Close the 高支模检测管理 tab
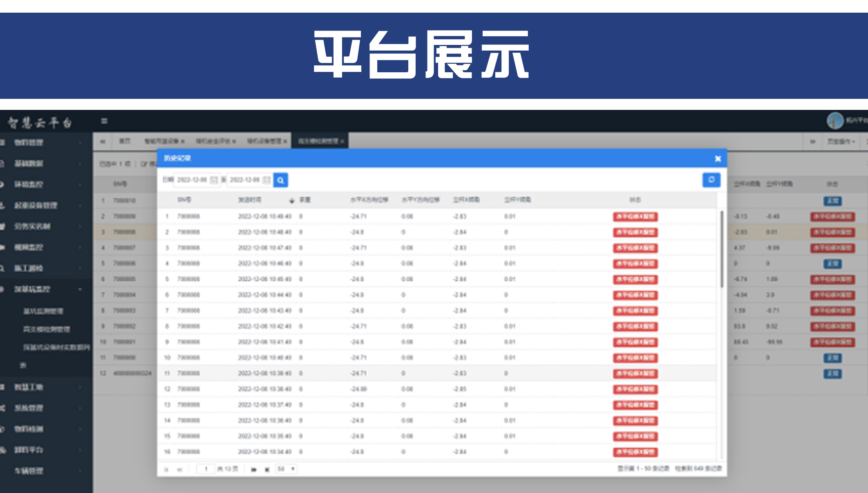Screen dimensions: 868x493 (342, 141)
